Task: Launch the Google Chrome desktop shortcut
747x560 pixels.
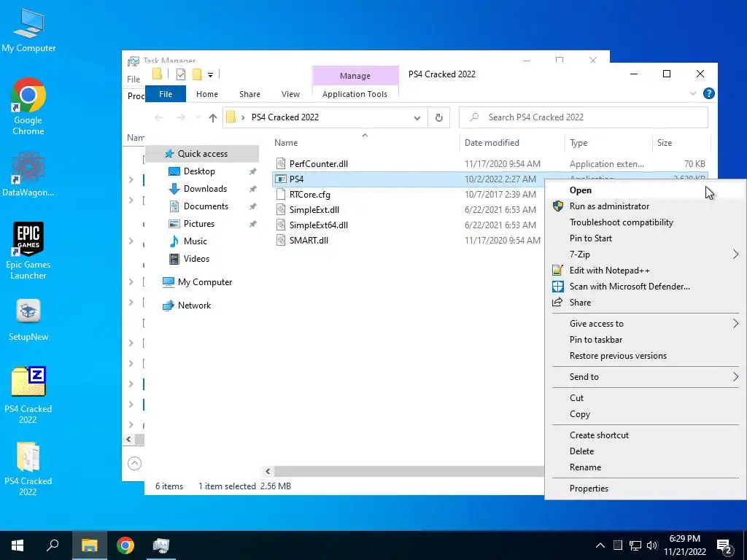Action: [x=28, y=106]
